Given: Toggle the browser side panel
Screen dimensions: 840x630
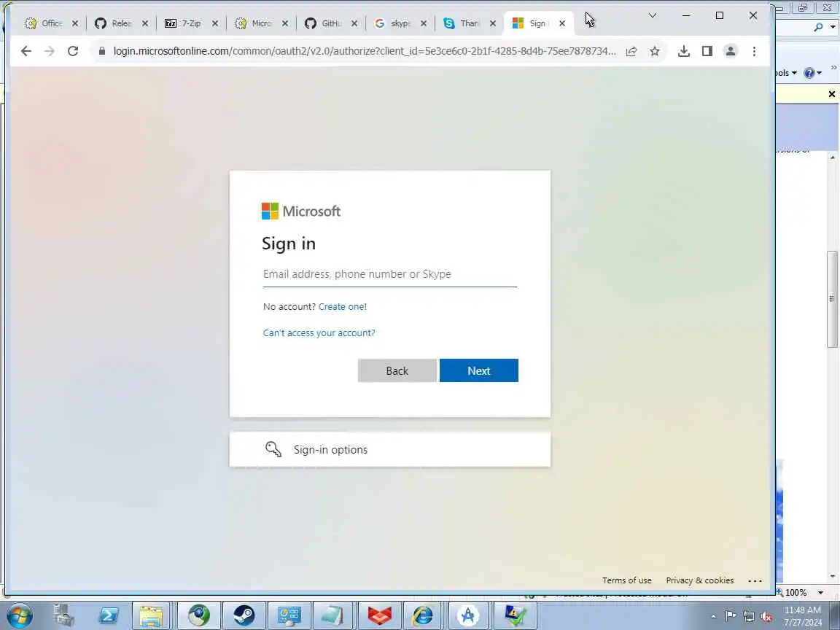Looking at the screenshot, I should pos(707,51).
